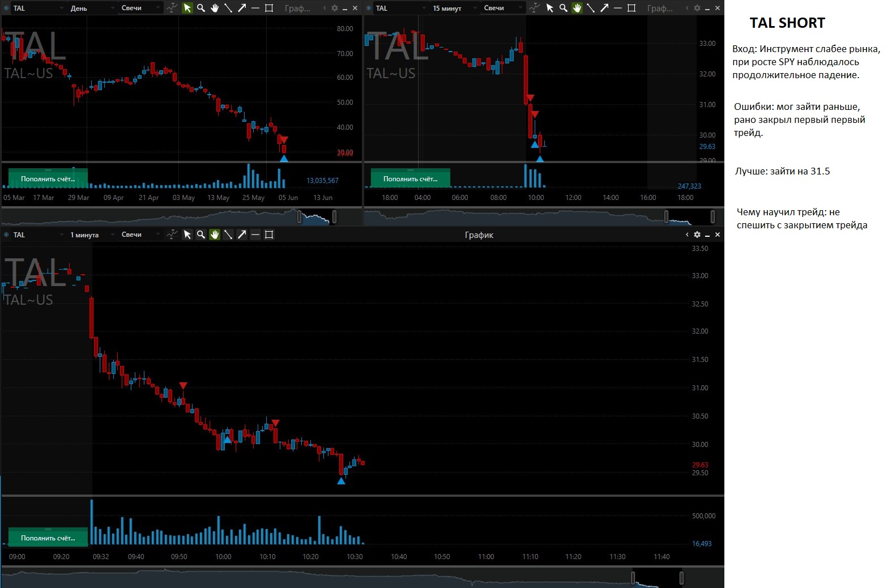The image size is (892, 588).
Task: Select the cursor tool in the 15-minute chart
Action: (550, 8)
